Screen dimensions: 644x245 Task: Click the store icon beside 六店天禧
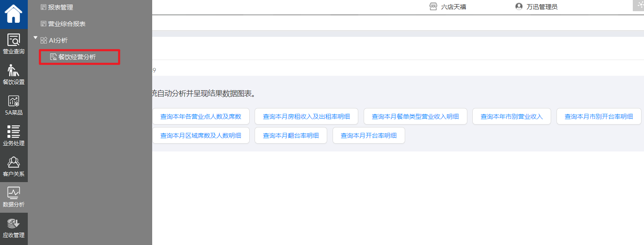coord(433,7)
